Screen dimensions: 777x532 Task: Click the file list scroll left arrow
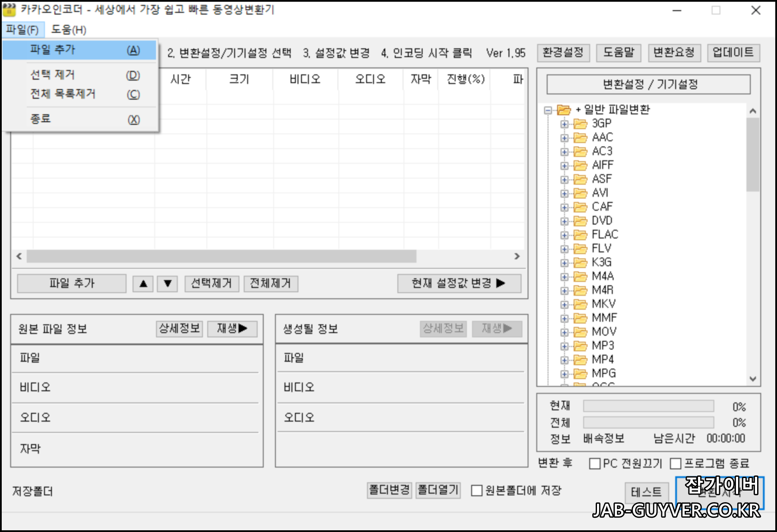tap(19, 256)
